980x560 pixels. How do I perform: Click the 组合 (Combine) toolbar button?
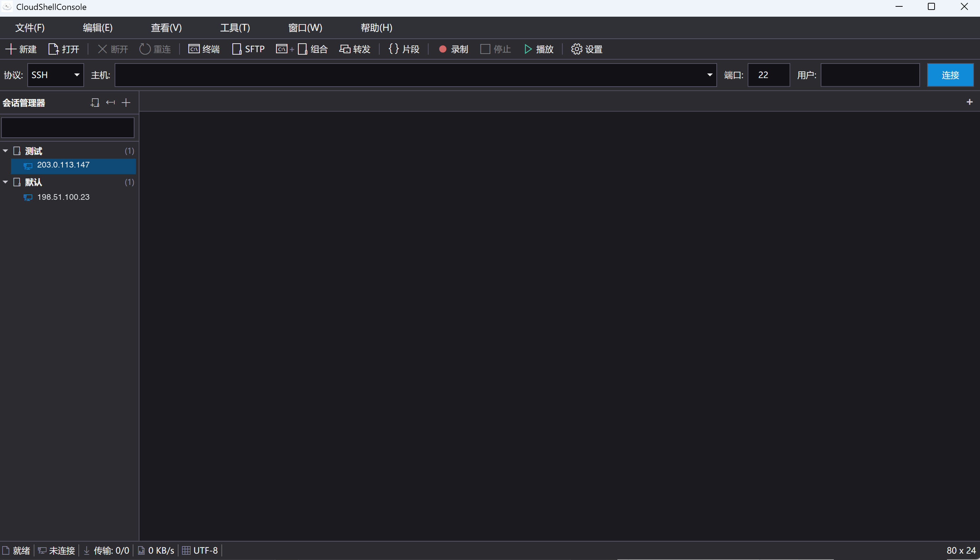(302, 49)
